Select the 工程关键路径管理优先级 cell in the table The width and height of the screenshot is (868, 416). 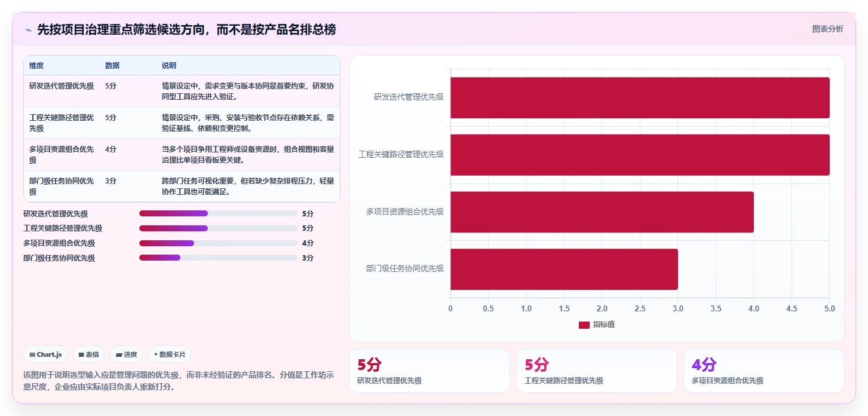pos(62,123)
